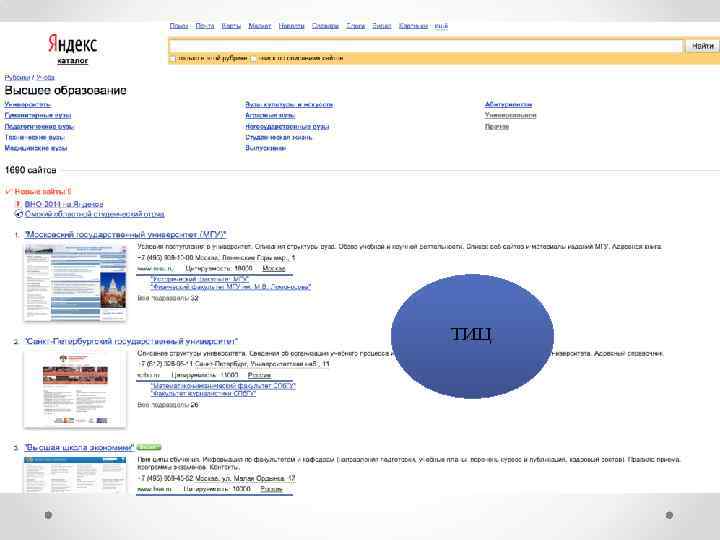This screenshot has width=720, height=540.
Task: Open Факультет журналистики СПбГУ link
Action: click(203, 394)
